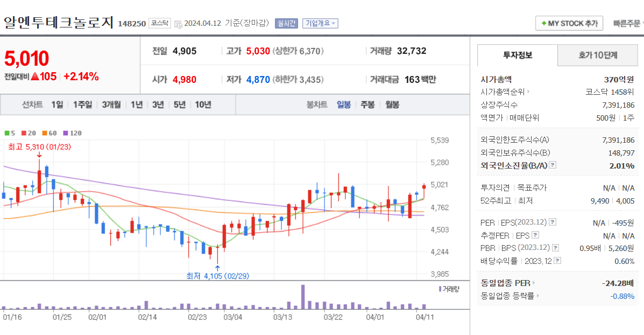This screenshot has height=335, width=644.
Task: Click help icon next to PBR BPS(2023.12)
Action: click(x=555, y=248)
